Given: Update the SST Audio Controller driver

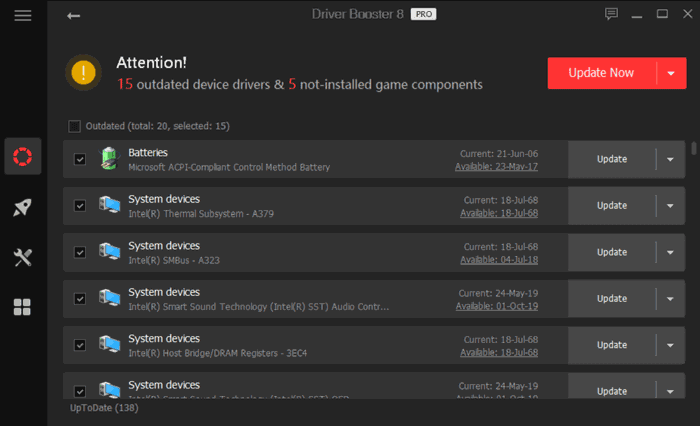Looking at the screenshot, I should tap(612, 299).
